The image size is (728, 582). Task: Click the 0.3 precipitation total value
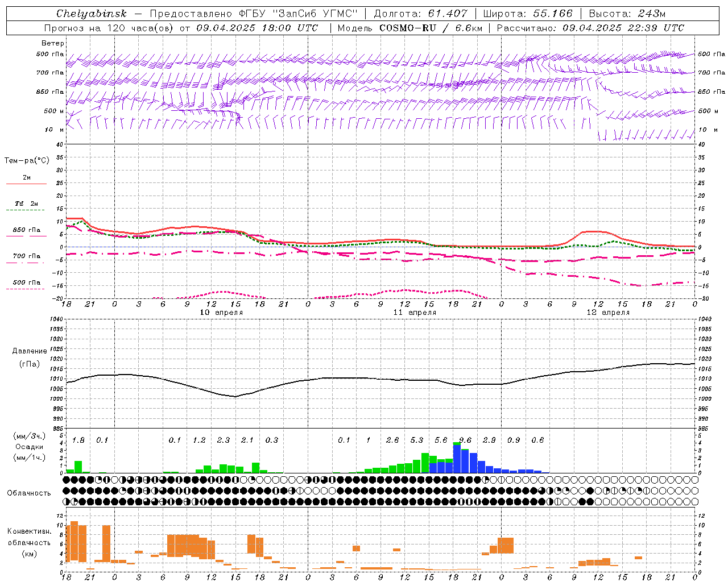(272, 440)
